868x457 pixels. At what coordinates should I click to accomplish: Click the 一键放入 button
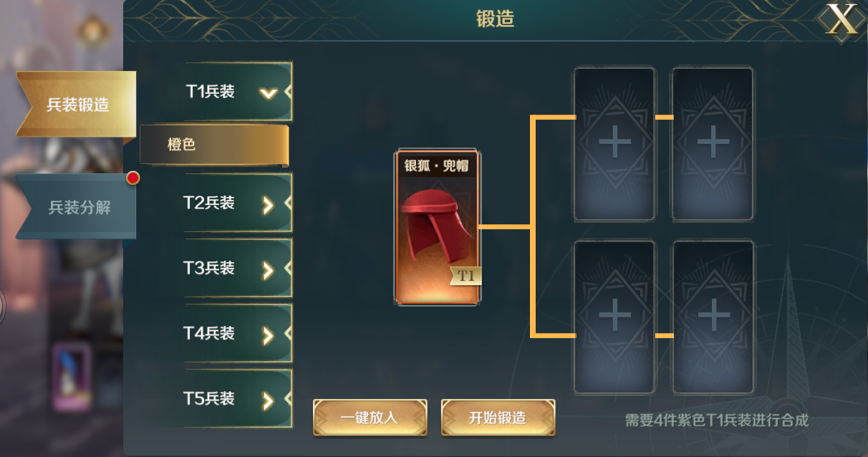tap(370, 418)
